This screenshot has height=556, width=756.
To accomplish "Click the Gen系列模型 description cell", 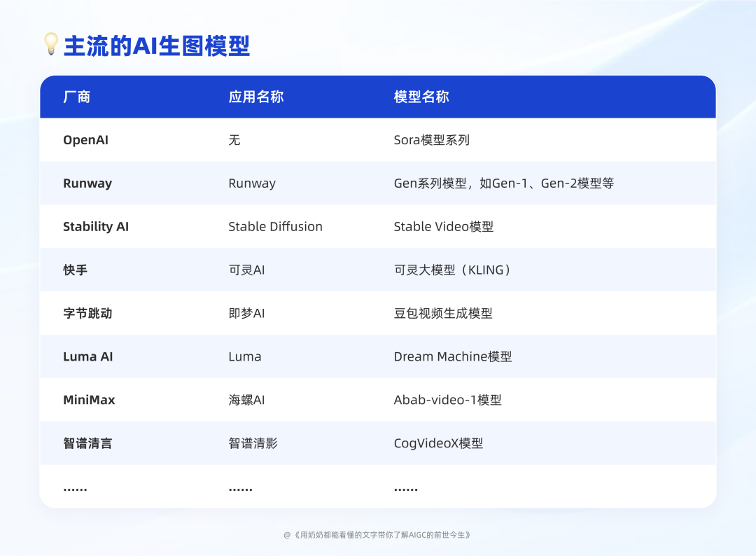I will pos(504,183).
